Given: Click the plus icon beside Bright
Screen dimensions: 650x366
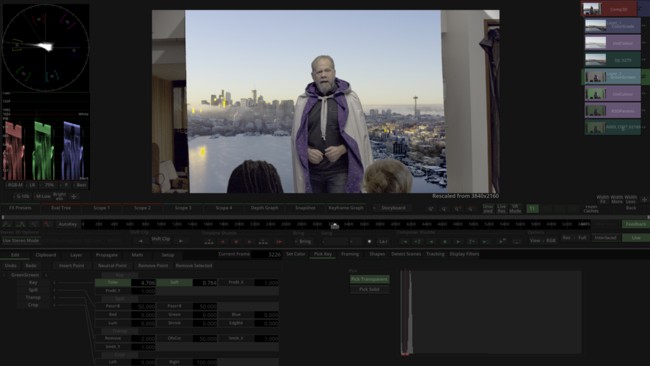Looking at the screenshot, I should click(74, 196).
